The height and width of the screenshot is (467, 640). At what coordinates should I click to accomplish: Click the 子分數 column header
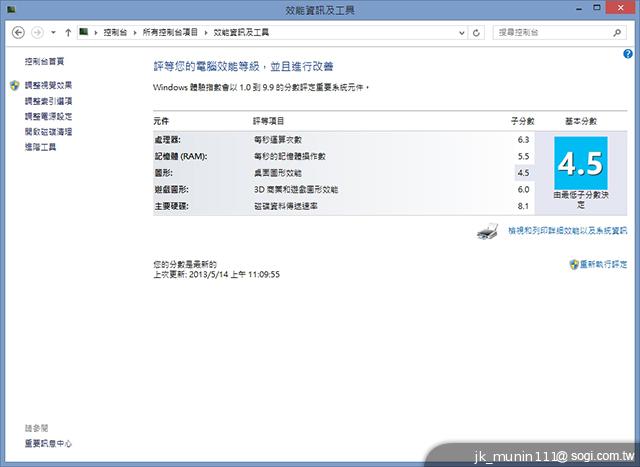(522, 121)
